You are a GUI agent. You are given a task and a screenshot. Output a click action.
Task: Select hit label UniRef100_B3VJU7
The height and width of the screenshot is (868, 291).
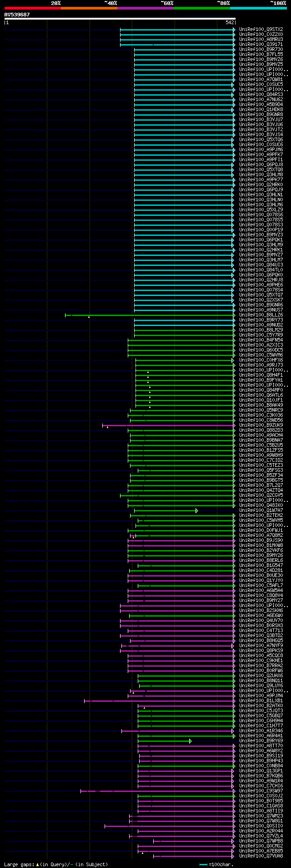261,120
